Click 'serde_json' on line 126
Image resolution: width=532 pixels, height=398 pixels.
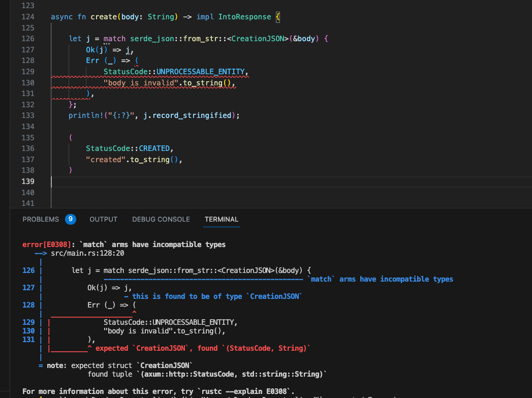point(152,39)
